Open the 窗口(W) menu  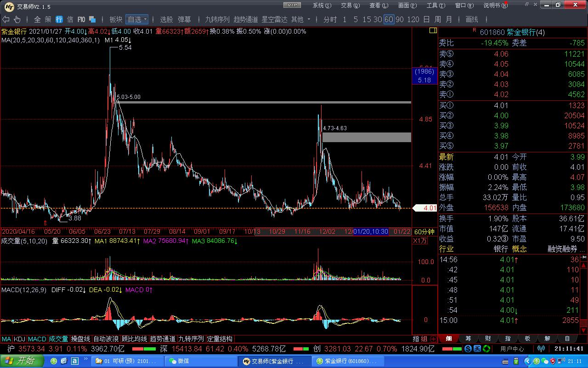click(464, 6)
